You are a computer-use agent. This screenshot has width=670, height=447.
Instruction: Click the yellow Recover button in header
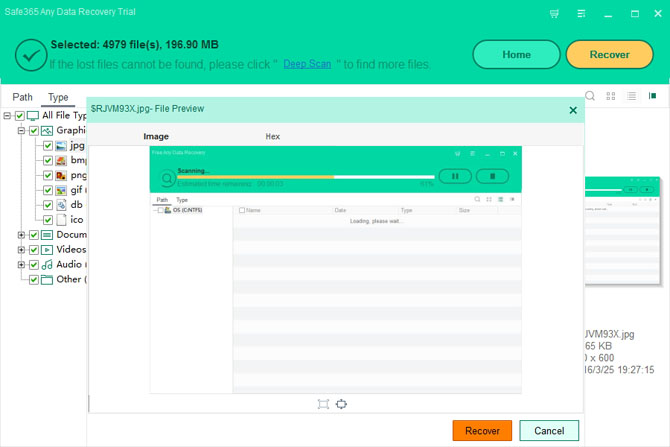point(609,55)
